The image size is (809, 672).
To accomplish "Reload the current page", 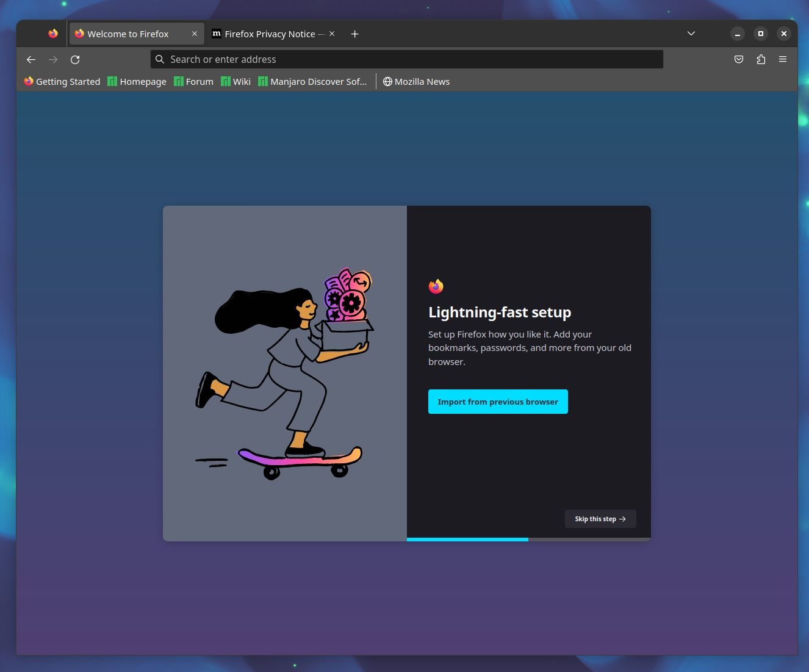I will pyautogui.click(x=75, y=59).
